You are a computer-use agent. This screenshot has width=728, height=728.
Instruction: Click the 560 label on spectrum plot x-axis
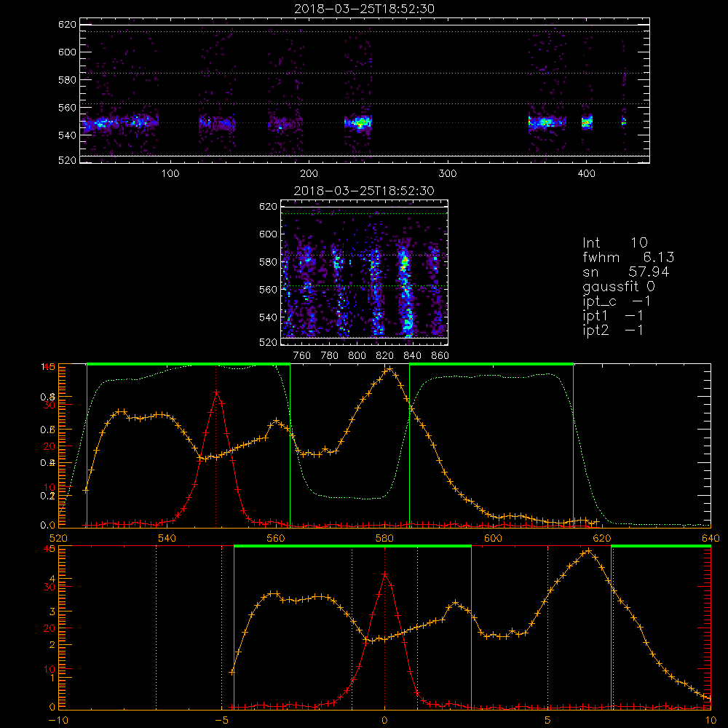coord(276,539)
